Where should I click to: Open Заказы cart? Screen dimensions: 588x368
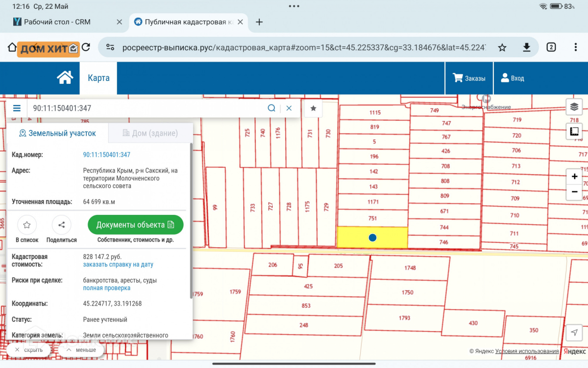[469, 78]
